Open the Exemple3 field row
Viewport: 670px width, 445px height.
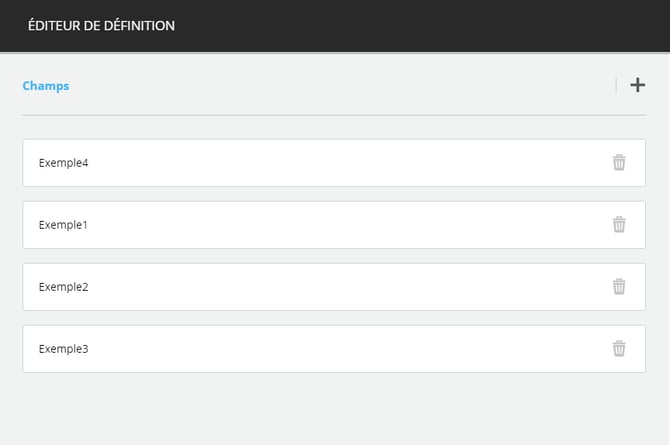pos(334,348)
